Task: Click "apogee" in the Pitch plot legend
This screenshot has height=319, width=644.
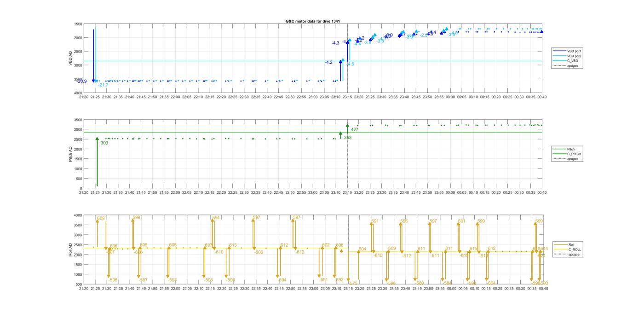Action: 573,159
